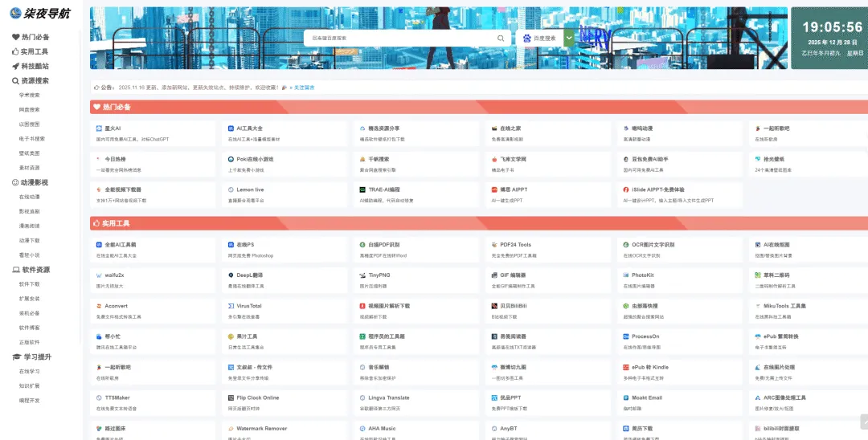The width and height of the screenshot is (868, 440).
Task: Open 学术搜索 in the sidebar
Action: pos(30,95)
